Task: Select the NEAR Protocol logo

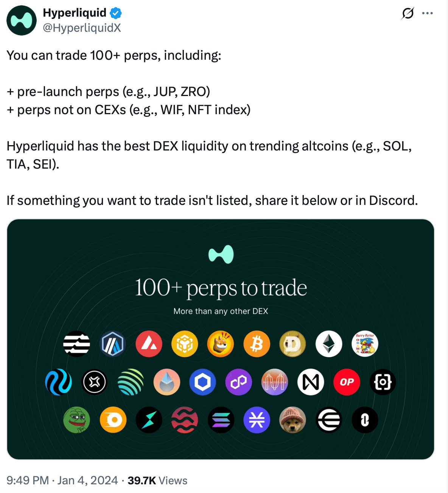Action: (x=311, y=382)
